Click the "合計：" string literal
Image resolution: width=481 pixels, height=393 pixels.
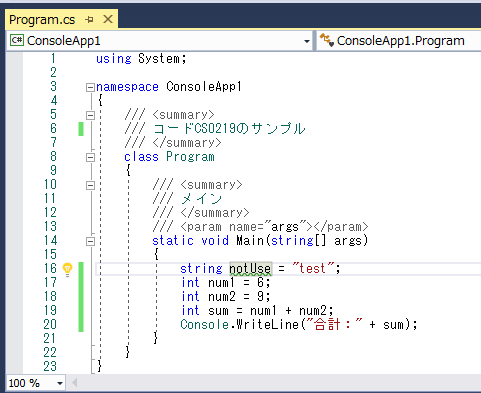[334, 324]
